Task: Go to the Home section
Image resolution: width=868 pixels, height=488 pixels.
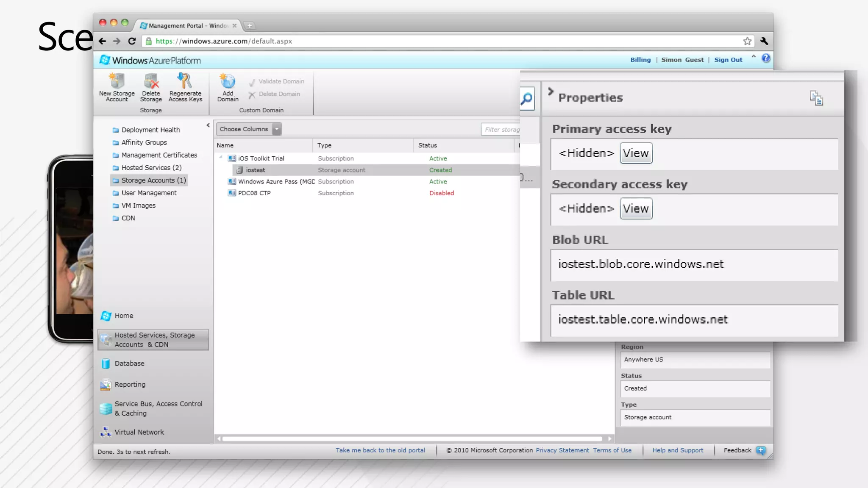Action: (117, 316)
